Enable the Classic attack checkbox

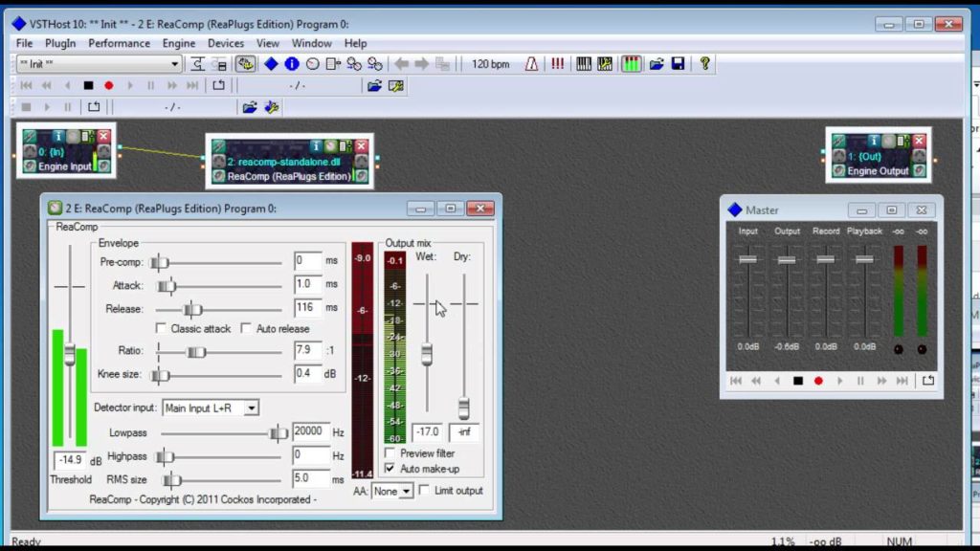(x=161, y=328)
